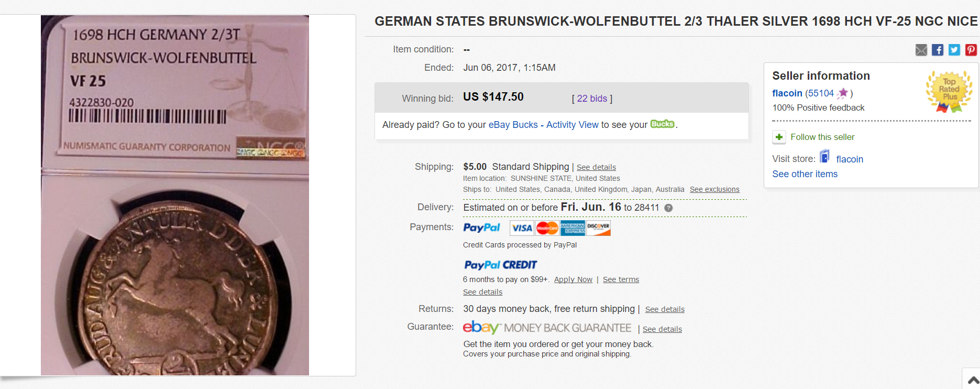
Task: Open flacoin seller profile link
Action: [x=787, y=93]
